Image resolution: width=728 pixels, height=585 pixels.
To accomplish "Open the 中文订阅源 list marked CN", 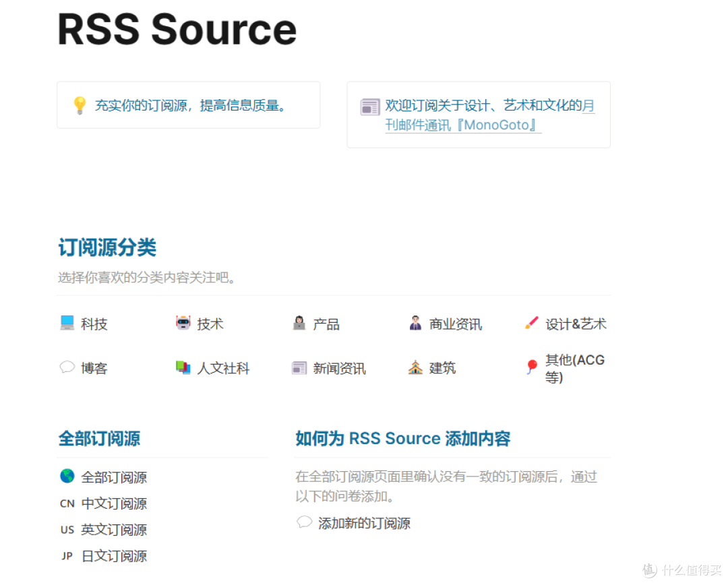I will 113,503.
